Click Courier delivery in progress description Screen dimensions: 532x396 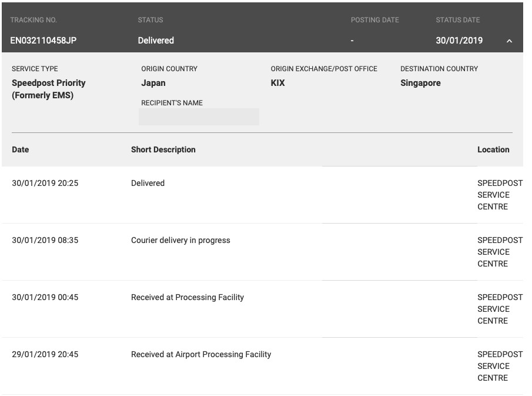(180, 241)
